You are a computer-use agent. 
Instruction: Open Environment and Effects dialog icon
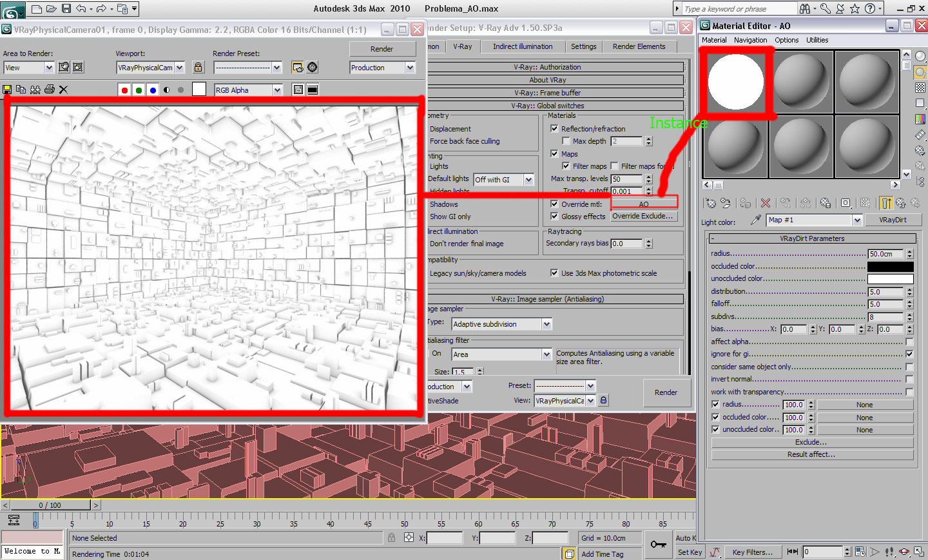[313, 67]
